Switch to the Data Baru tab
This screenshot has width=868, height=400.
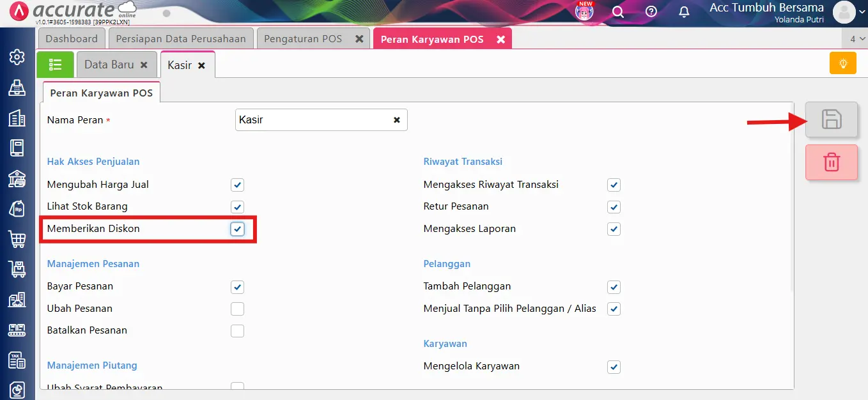pyautogui.click(x=111, y=64)
